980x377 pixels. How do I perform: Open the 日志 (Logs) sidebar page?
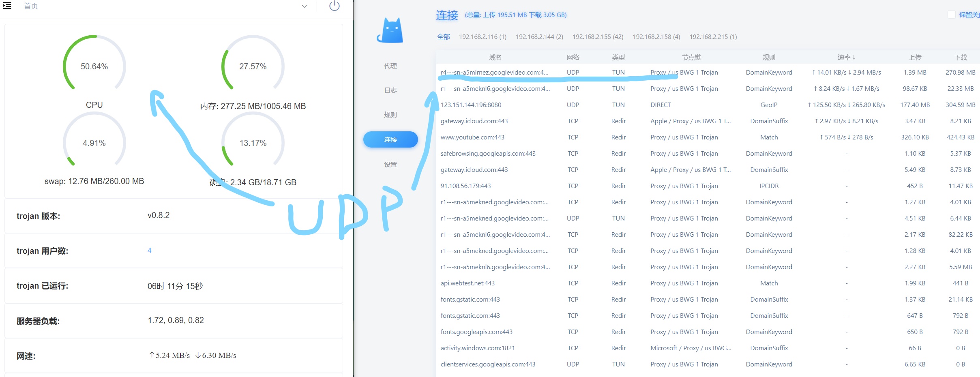[x=390, y=90]
